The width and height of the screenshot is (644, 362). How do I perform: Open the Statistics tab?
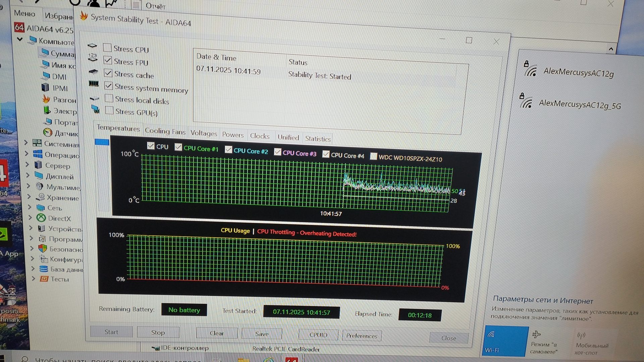click(x=318, y=139)
